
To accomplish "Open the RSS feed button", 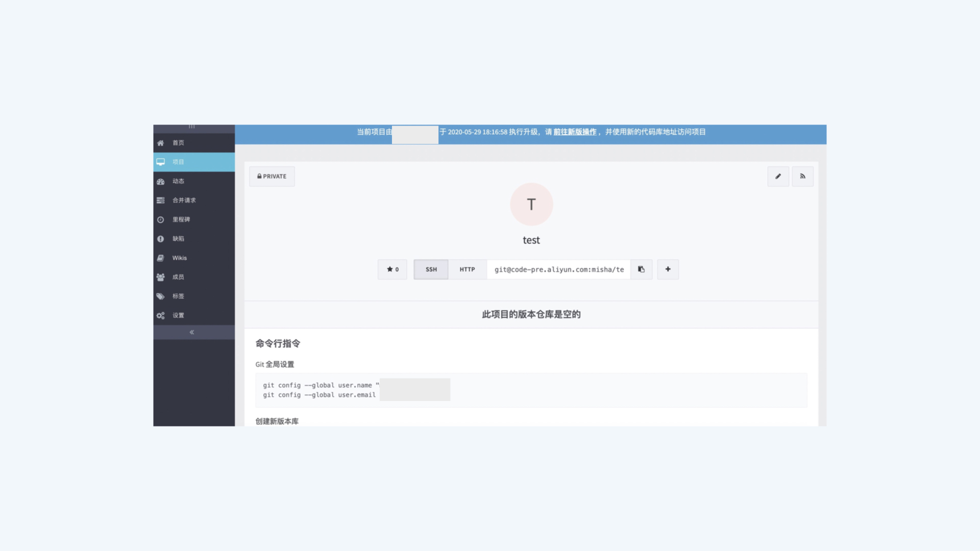I will (802, 177).
